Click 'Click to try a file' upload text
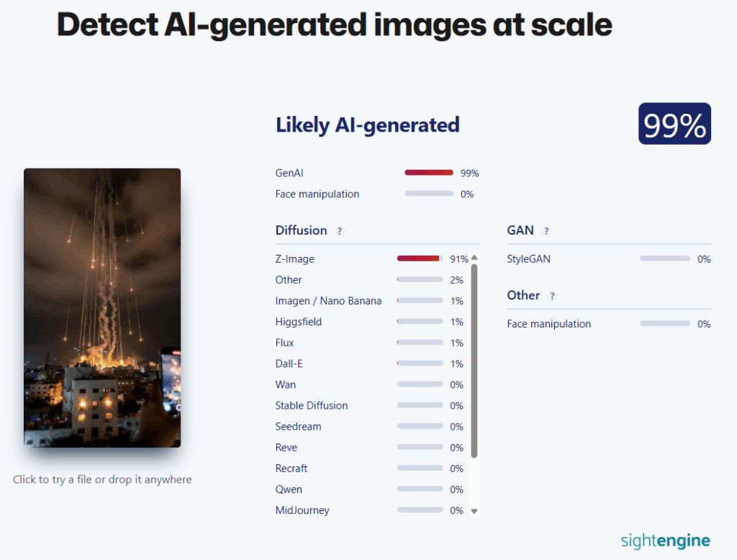Image resolution: width=737 pixels, height=560 pixels. coord(102,479)
